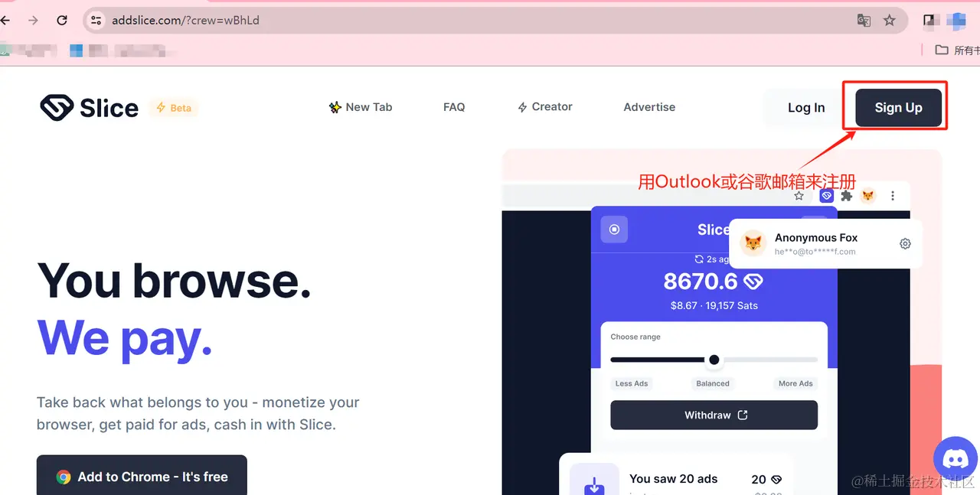Click the Choose range slider handle
The image size is (980, 495).
click(x=714, y=360)
